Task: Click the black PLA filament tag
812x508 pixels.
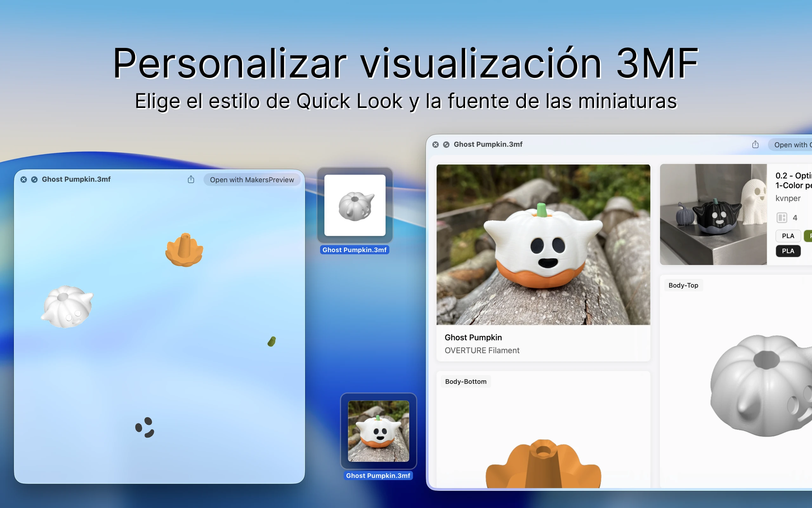Action: click(x=788, y=251)
